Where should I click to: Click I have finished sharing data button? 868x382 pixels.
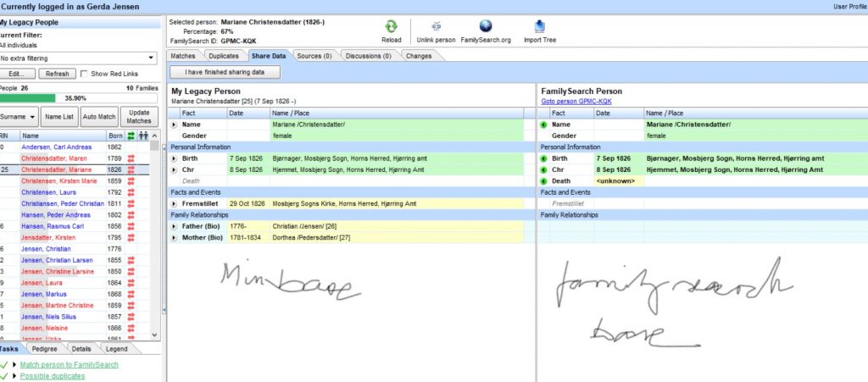coord(225,72)
